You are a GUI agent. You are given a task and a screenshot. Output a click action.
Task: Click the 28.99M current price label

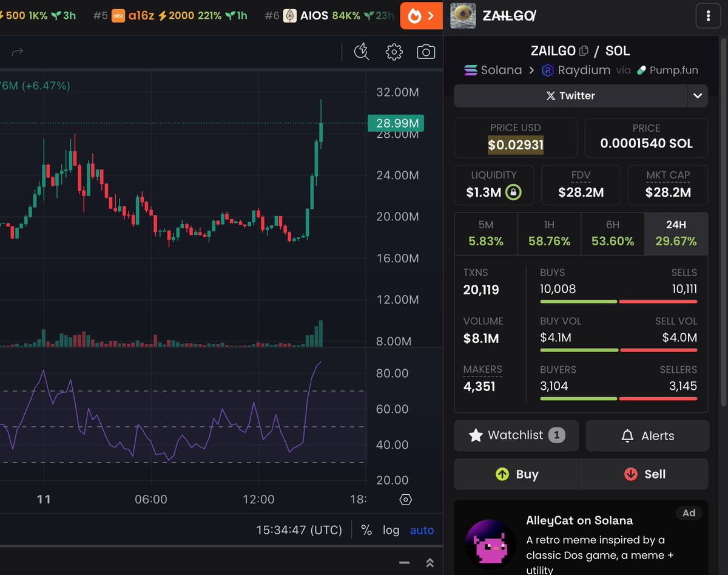[396, 123]
